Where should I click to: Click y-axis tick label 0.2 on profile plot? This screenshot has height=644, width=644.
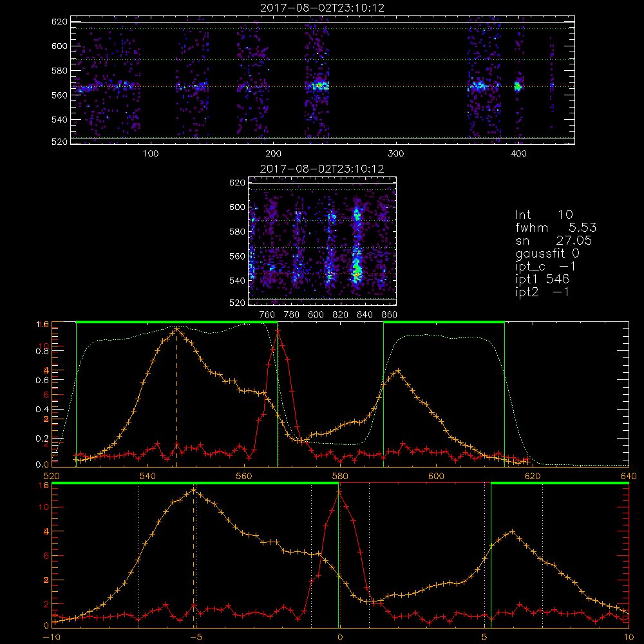(x=43, y=439)
